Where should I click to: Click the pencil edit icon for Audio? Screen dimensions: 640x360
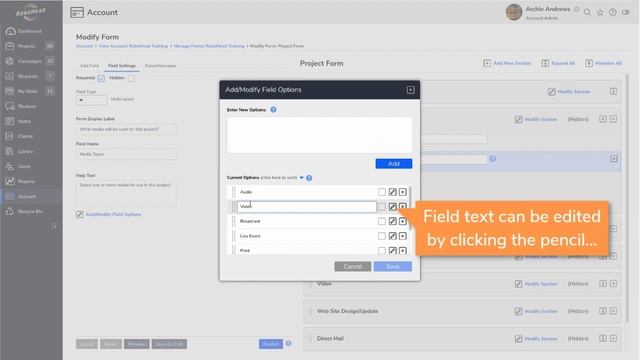point(392,192)
